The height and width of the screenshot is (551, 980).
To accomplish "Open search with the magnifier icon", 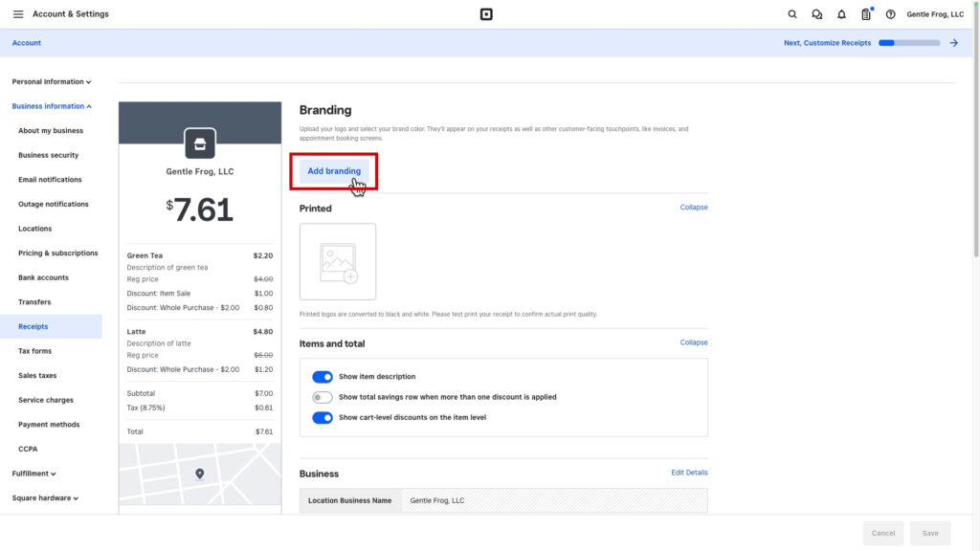I will (791, 14).
